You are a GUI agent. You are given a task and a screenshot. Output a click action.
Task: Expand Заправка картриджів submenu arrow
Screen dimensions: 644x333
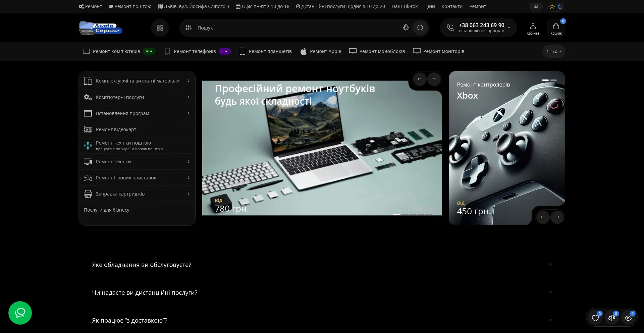tap(189, 194)
